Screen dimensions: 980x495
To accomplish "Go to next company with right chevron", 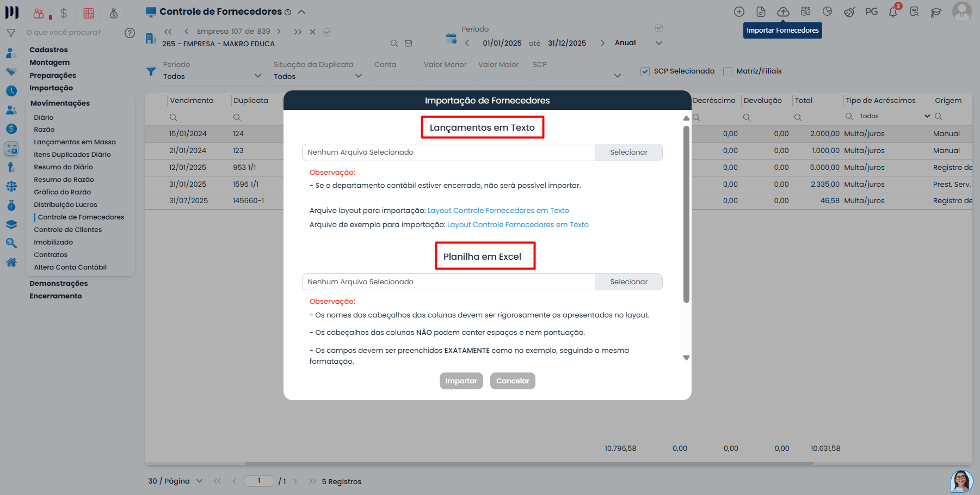I will click(279, 32).
